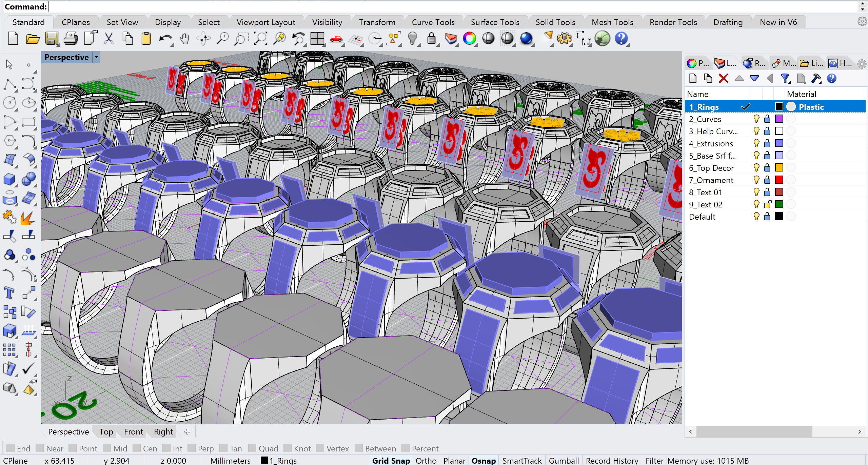Switch to Solid Tools toolbar tab

tap(555, 22)
